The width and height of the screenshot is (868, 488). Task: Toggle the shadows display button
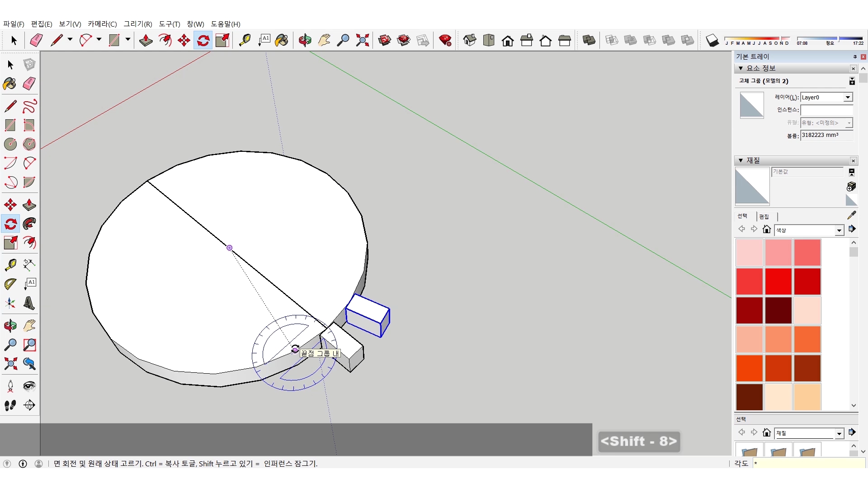[712, 40]
